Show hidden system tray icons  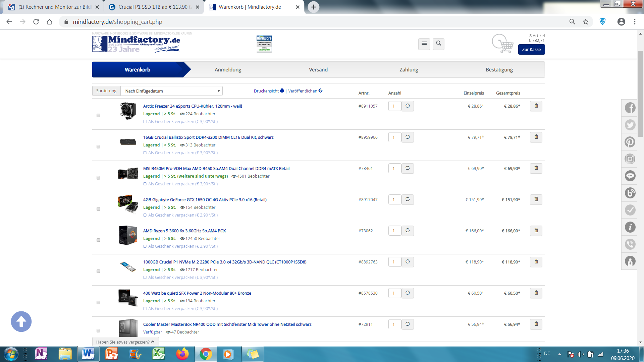559,354
